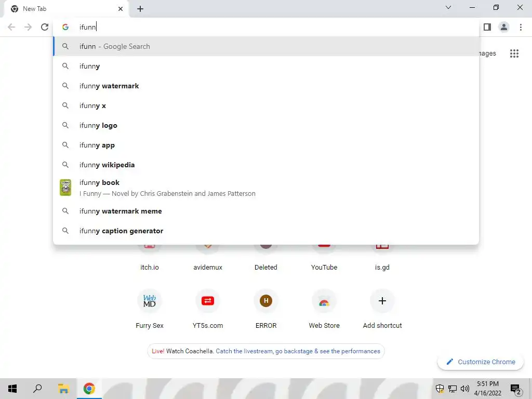Open the notification center icon

pyautogui.click(x=515, y=389)
